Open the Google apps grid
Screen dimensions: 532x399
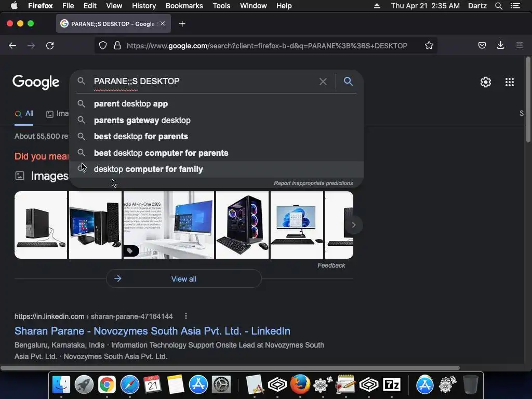pos(510,82)
